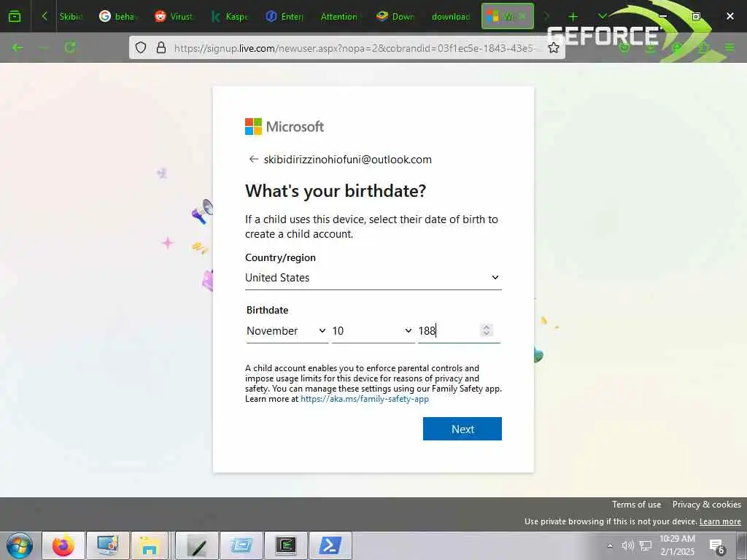747x560 pixels.
Task: Open PowerShell from the taskbar
Action: click(330, 545)
